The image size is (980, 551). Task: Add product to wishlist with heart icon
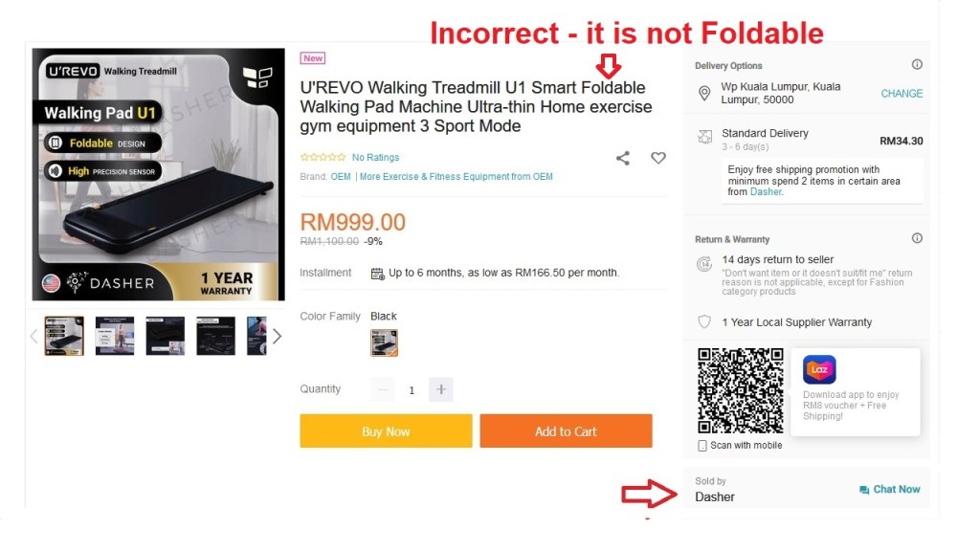pyautogui.click(x=658, y=158)
